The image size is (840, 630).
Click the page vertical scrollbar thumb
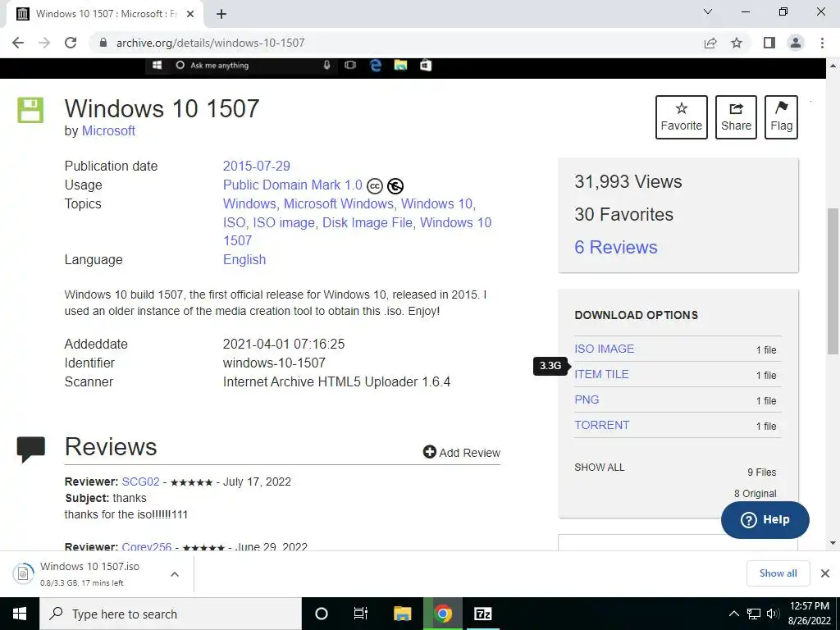[x=833, y=281]
